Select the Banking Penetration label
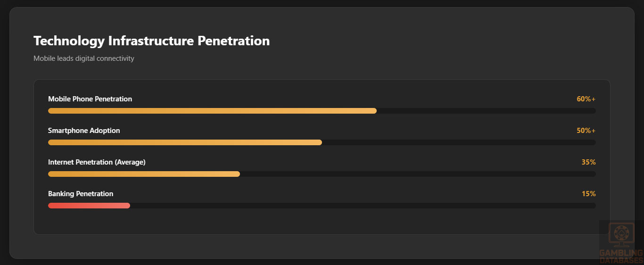The width and height of the screenshot is (644, 265). [81, 194]
